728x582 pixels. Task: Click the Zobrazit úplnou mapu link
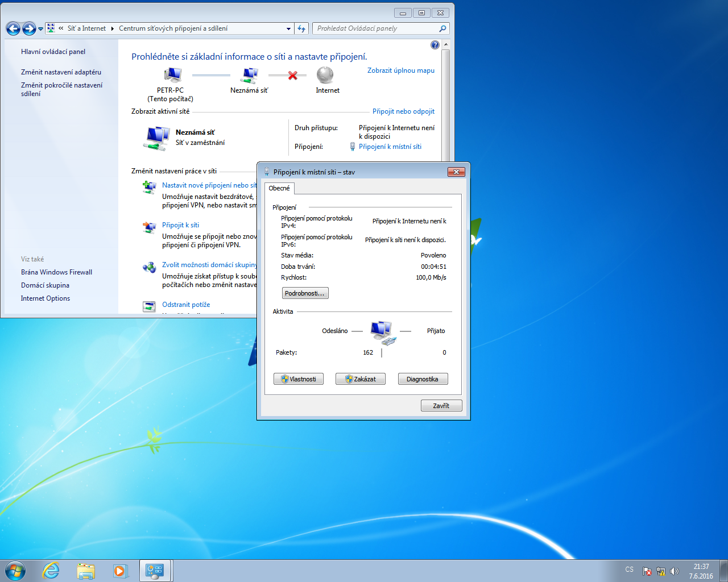400,70
